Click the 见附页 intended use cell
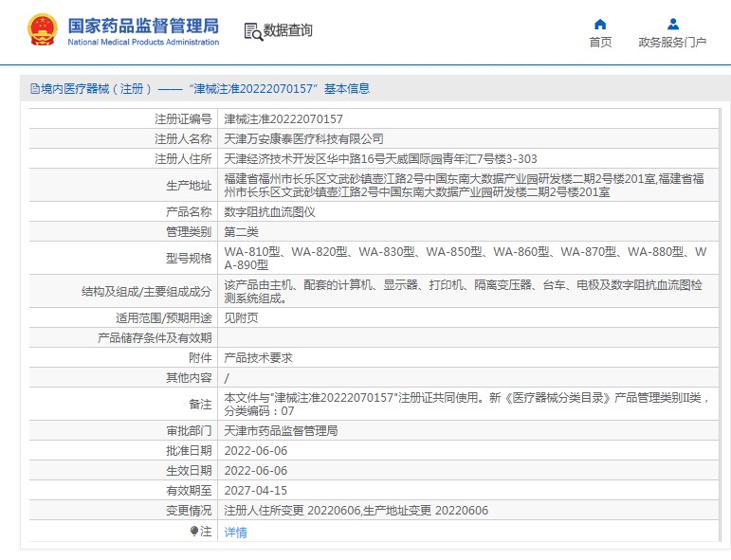The height and width of the screenshot is (560, 731). [240, 318]
